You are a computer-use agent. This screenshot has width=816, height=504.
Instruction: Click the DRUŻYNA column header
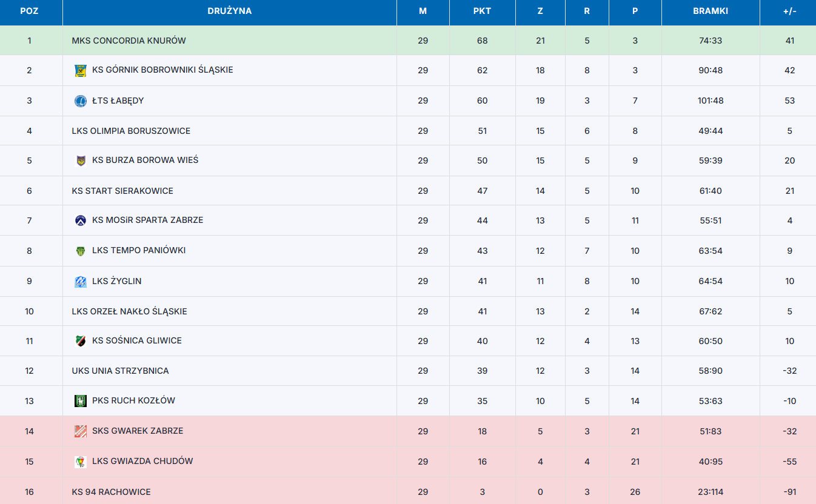click(x=230, y=11)
